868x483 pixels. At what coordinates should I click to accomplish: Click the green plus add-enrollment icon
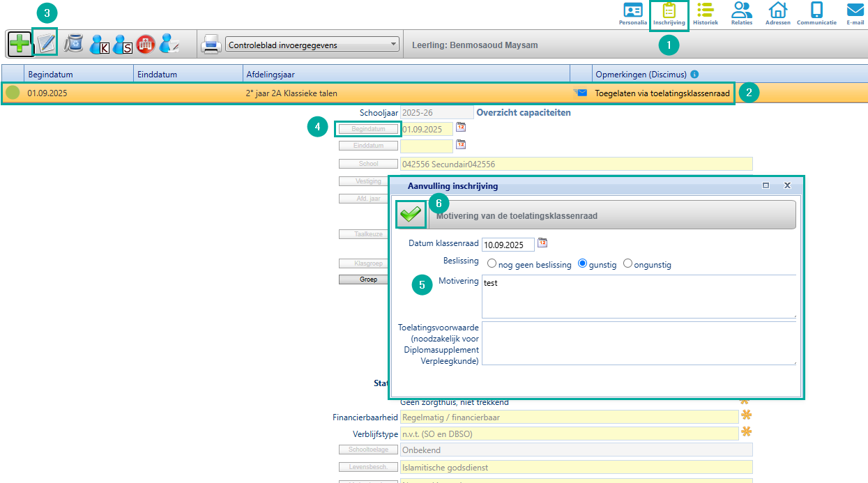point(19,44)
